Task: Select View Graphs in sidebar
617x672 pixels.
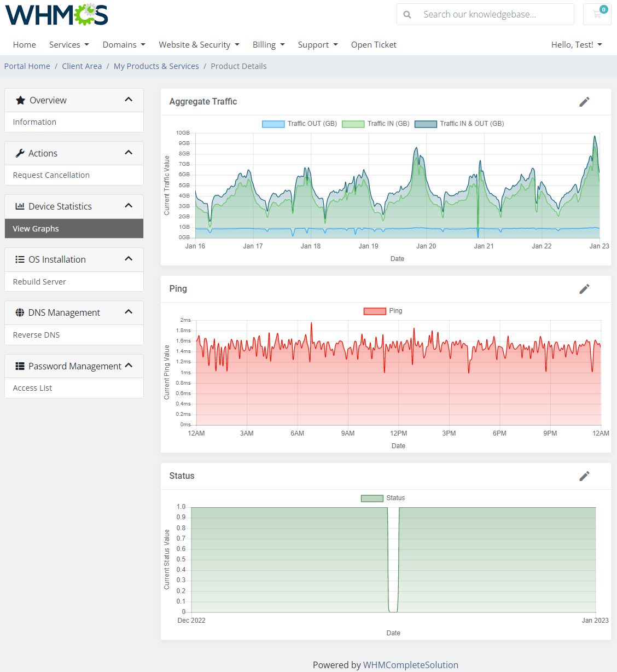Action: 74,229
